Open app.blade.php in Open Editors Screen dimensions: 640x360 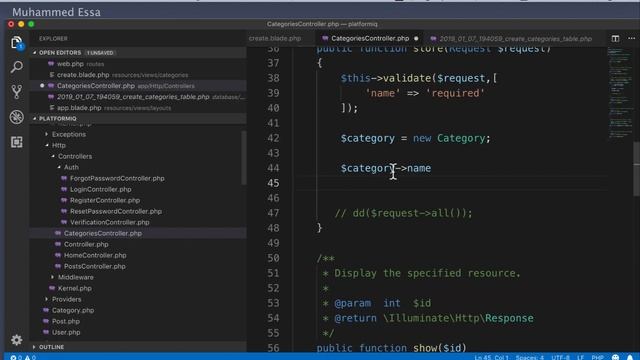click(79, 108)
